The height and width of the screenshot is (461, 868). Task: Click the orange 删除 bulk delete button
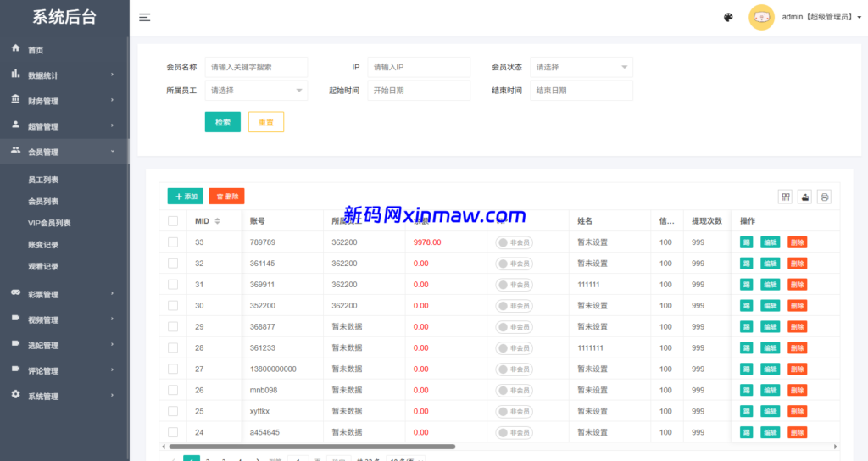226,197
